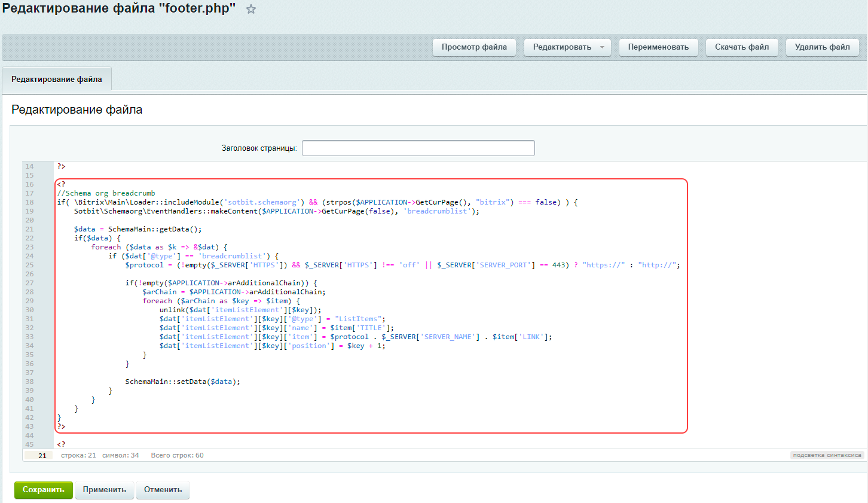Save changes with Сохранить button

pos(43,490)
